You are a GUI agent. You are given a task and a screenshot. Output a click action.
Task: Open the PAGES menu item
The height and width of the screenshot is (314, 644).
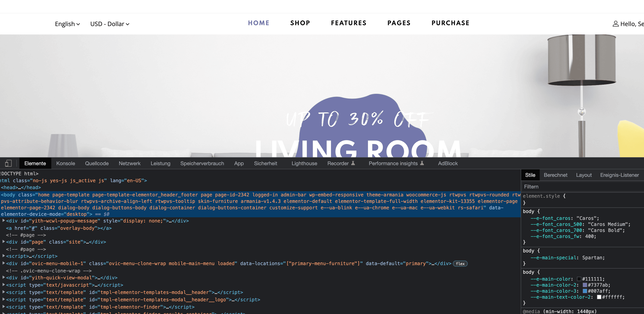pos(399,23)
